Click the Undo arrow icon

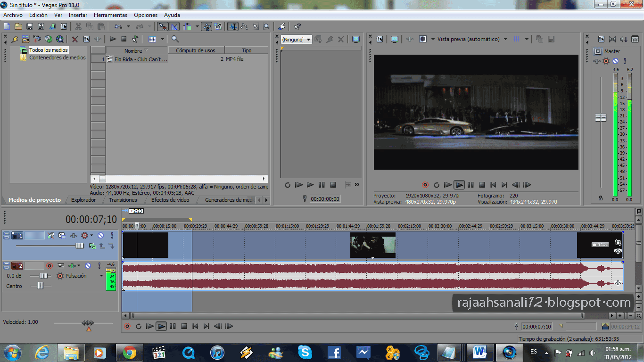coord(118,26)
